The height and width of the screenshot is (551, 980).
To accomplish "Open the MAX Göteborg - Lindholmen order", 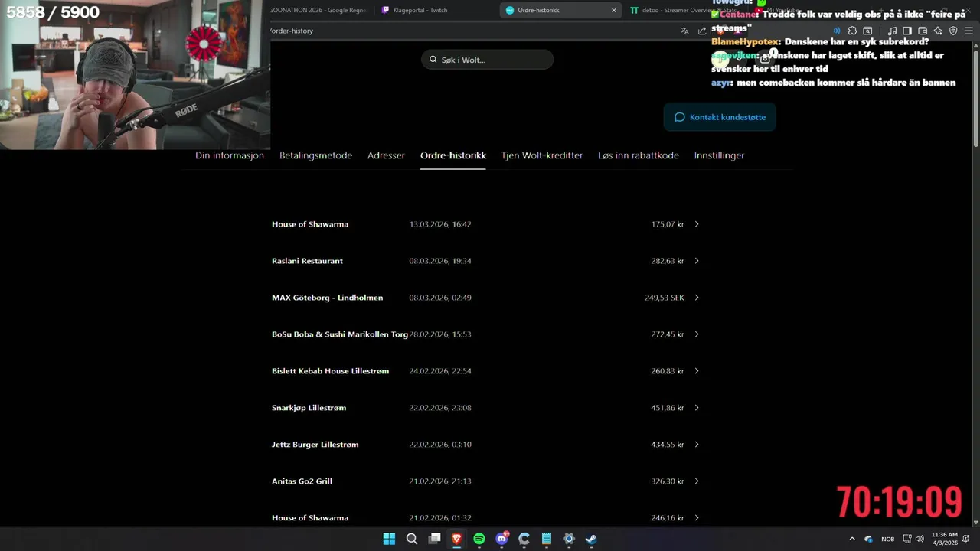I will click(x=486, y=298).
